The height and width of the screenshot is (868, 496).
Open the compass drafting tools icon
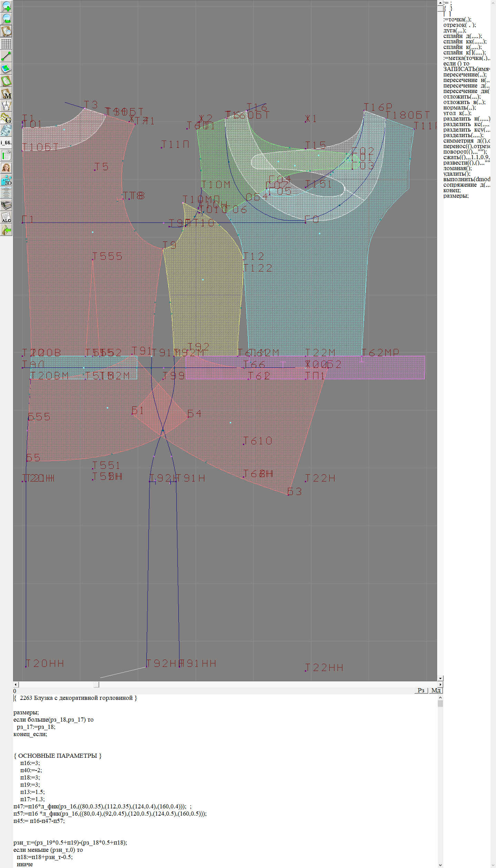(6, 106)
